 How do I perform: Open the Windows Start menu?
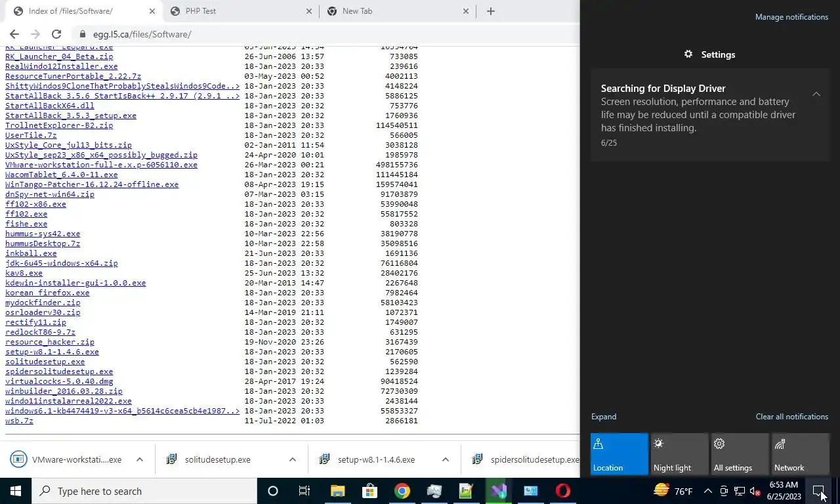[x=16, y=491]
